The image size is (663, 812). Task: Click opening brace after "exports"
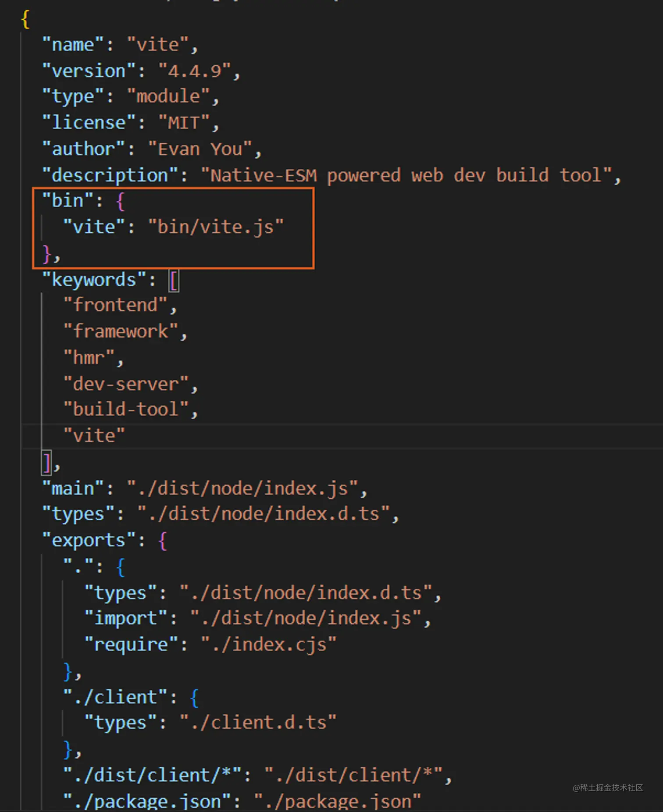pos(163,541)
